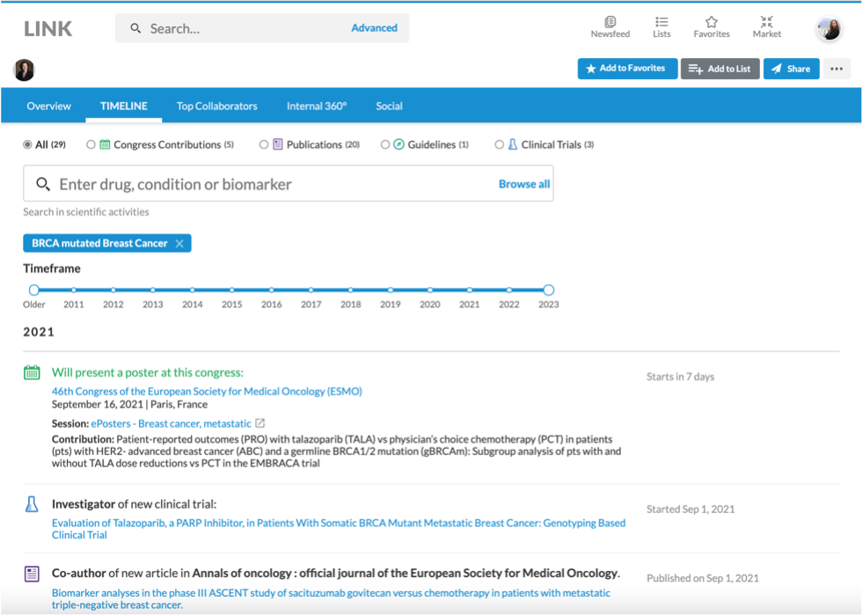The height and width of the screenshot is (616, 863).
Task: Switch to Top Collaborators tab
Action: [216, 106]
